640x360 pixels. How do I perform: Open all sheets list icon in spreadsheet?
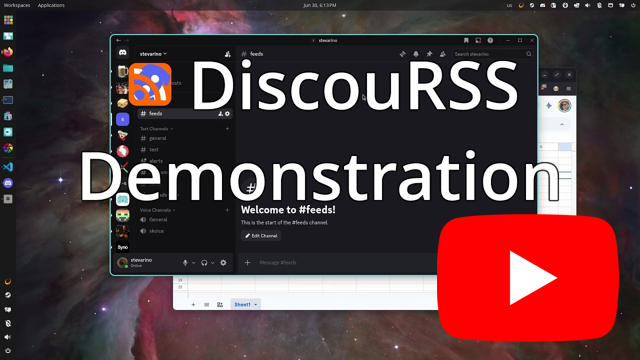(x=207, y=304)
